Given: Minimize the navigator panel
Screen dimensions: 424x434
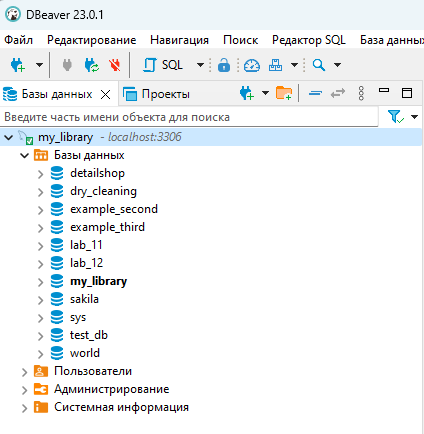Looking at the screenshot, I should coord(384,90).
